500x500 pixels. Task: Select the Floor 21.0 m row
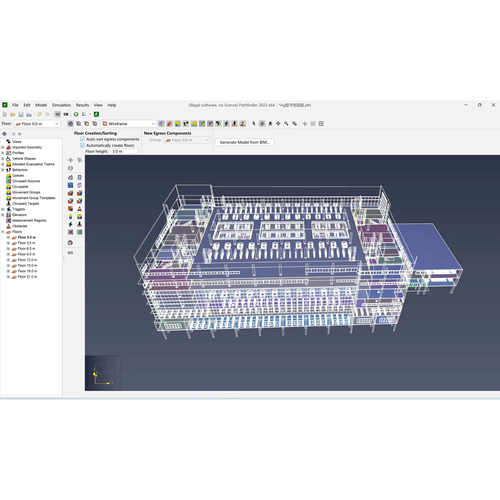(x=27, y=277)
